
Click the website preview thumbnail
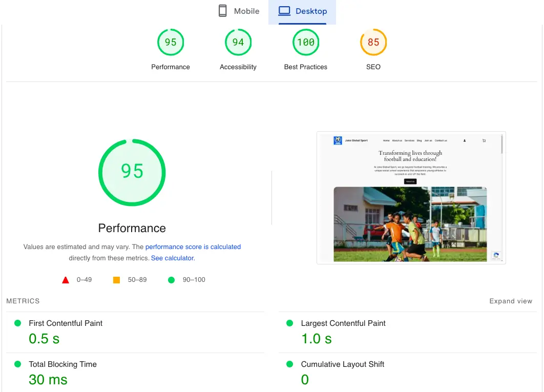pos(411,198)
